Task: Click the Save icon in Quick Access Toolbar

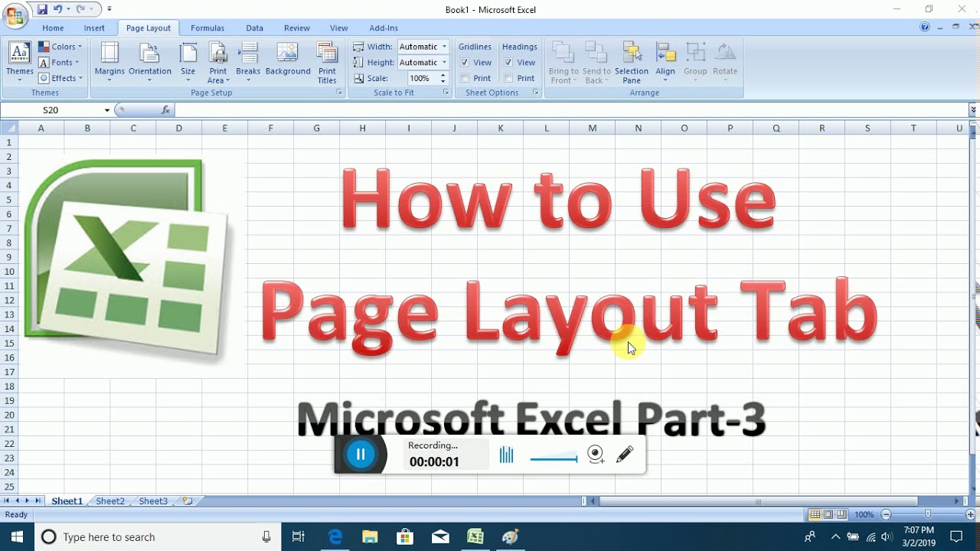Action: (42, 9)
